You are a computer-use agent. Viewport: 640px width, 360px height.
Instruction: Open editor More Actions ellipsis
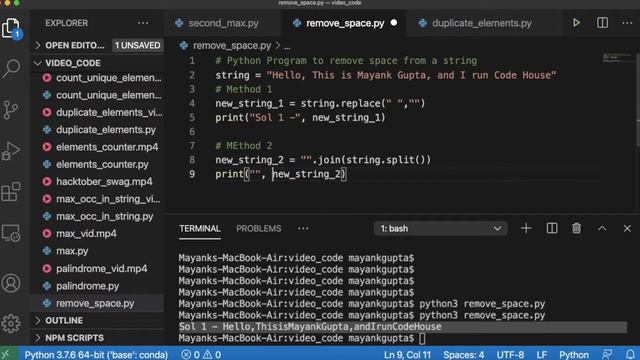pyautogui.click(x=627, y=23)
